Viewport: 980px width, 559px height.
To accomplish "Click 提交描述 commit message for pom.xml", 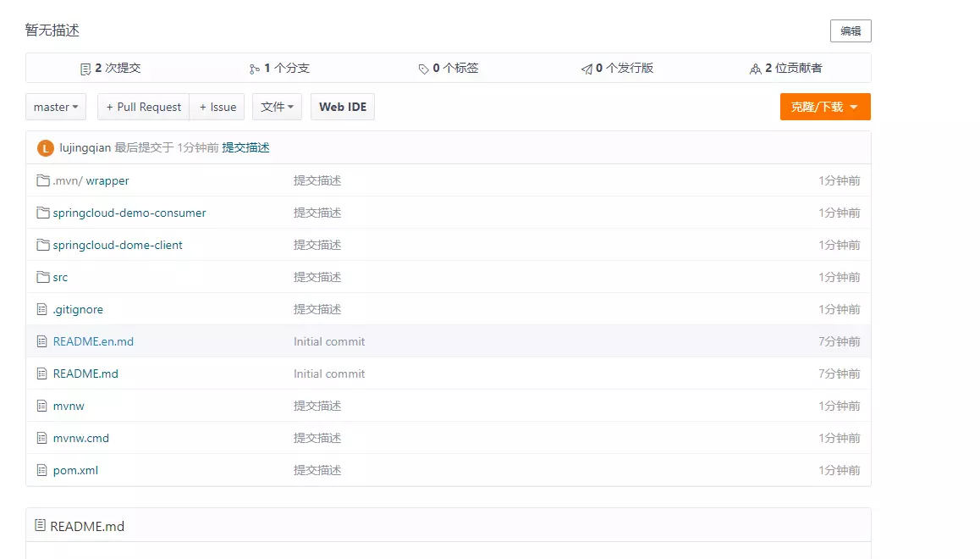I will 317,470.
